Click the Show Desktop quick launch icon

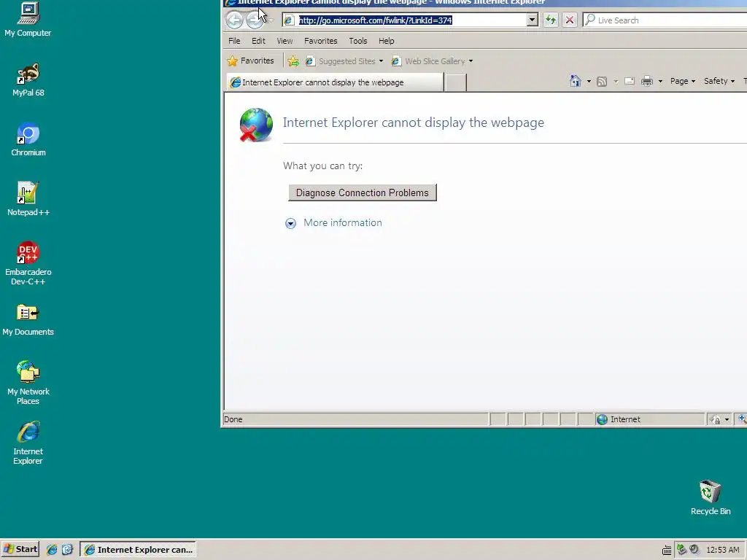(67, 550)
